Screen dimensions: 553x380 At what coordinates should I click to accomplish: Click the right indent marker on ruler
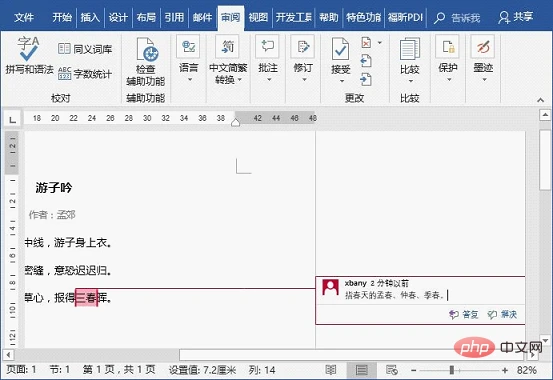235,123
